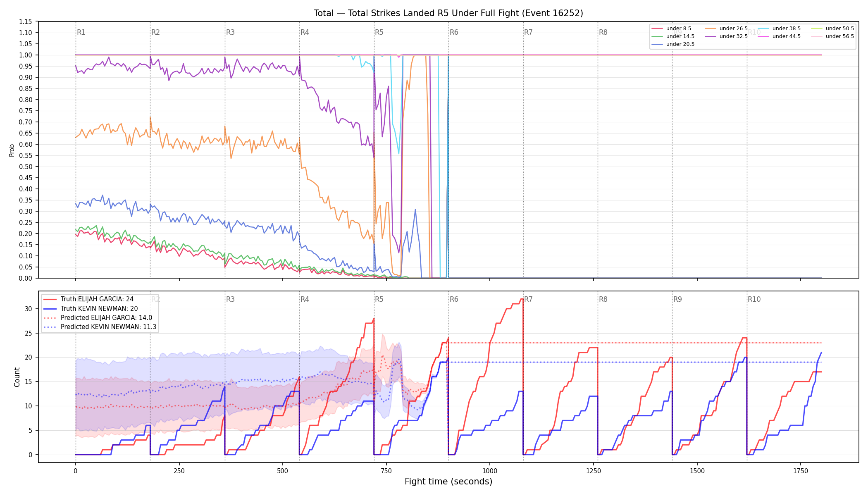This screenshot has height=496, width=868.
Task: Select the 'under 26.5' legend label
Action: click(734, 29)
